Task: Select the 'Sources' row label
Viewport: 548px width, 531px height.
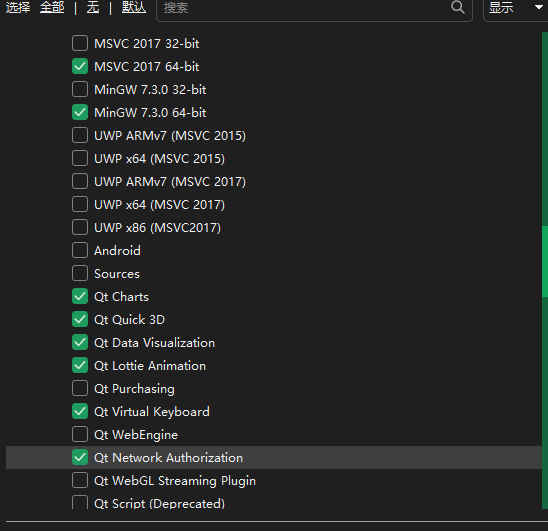Action: (117, 274)
